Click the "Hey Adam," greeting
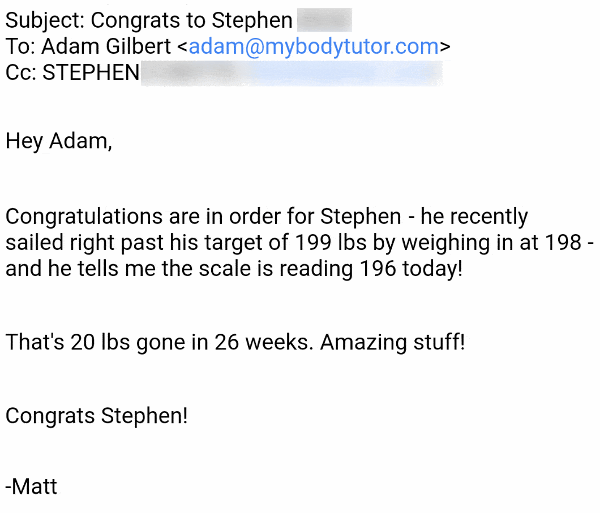The image size is (600, 513). (x=60, y=141)
